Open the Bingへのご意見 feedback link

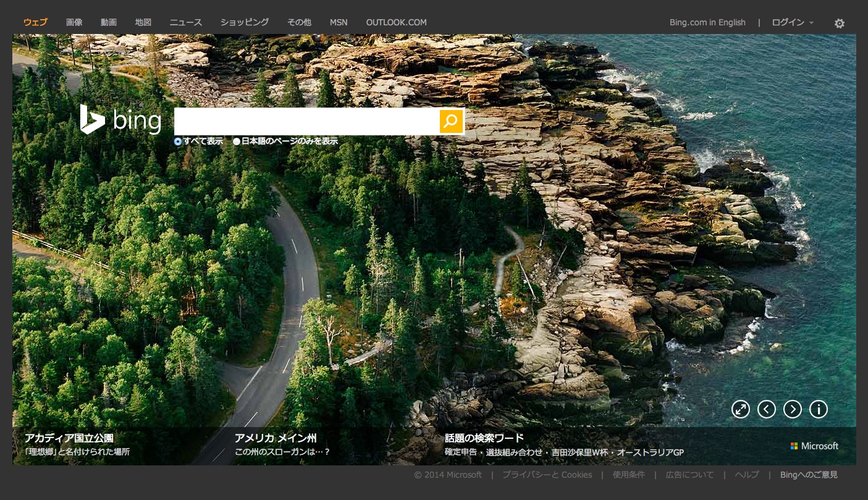809,475
